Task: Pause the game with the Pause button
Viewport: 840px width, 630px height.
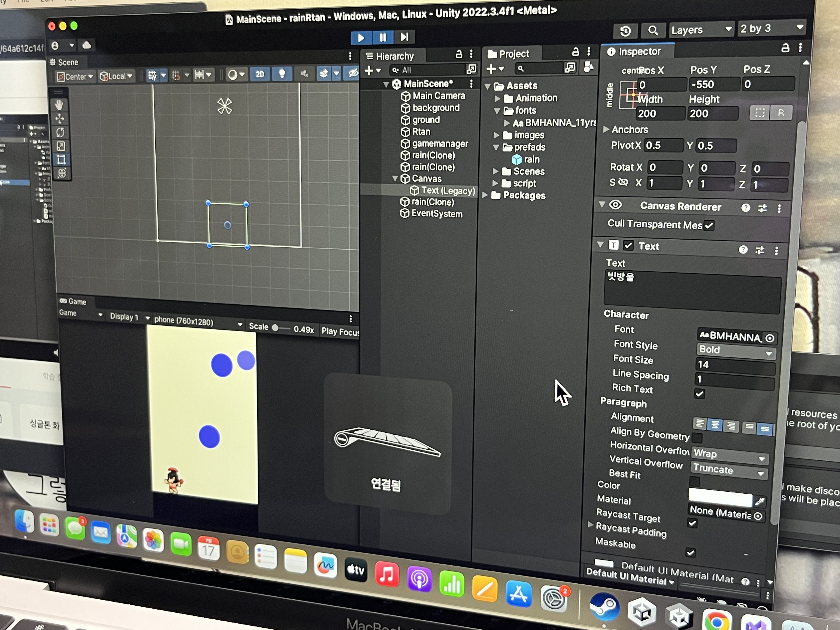Action: coord(383,37)
